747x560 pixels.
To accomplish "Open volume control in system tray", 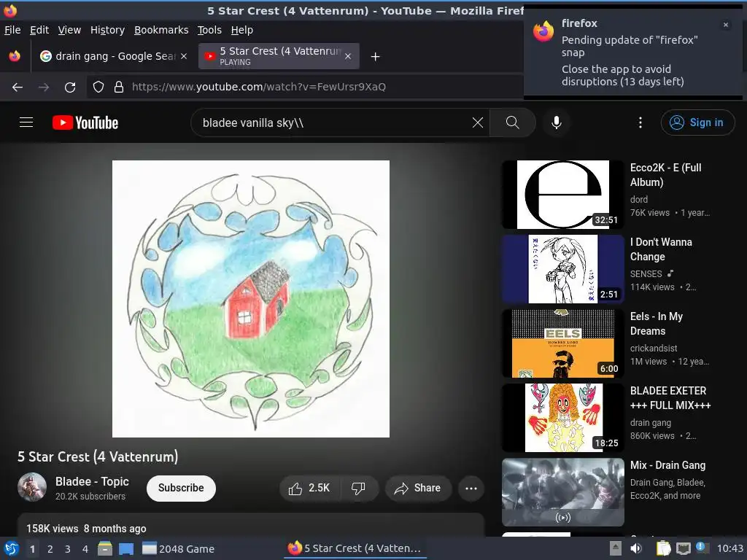I will point(636,548).
